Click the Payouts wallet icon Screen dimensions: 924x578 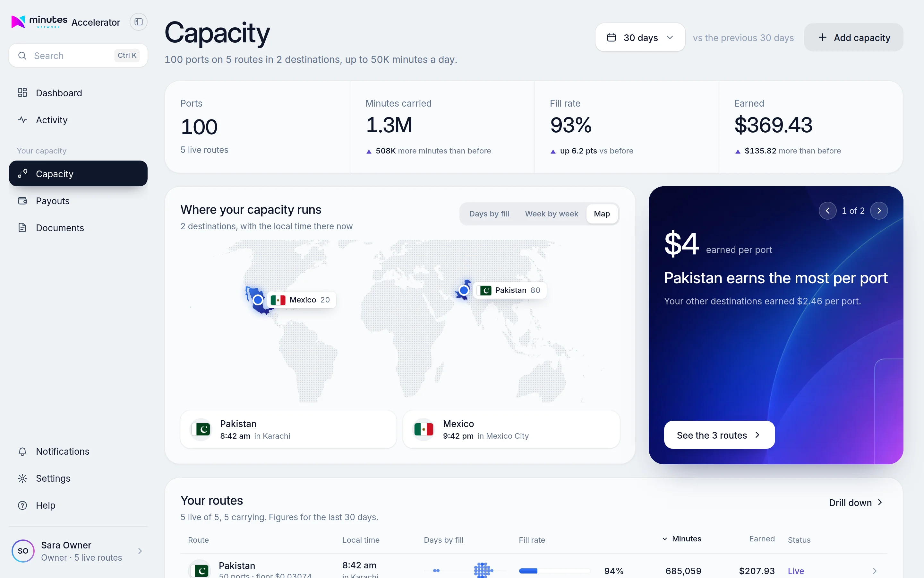(22, 201)
